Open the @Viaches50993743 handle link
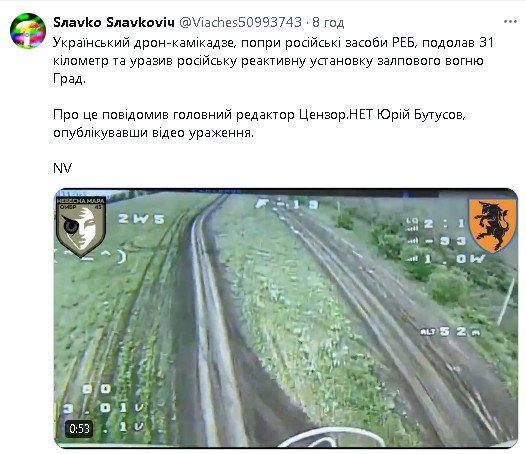 pos(240,22)
